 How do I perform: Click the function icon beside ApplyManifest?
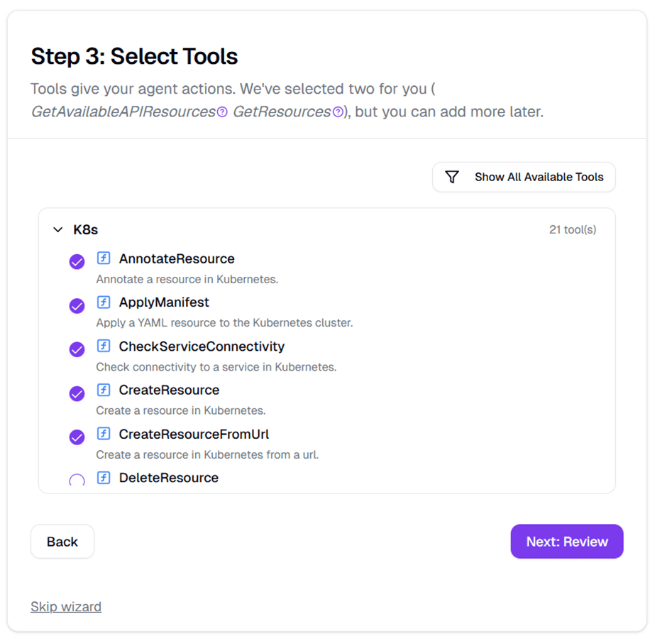tap(104, 302)
